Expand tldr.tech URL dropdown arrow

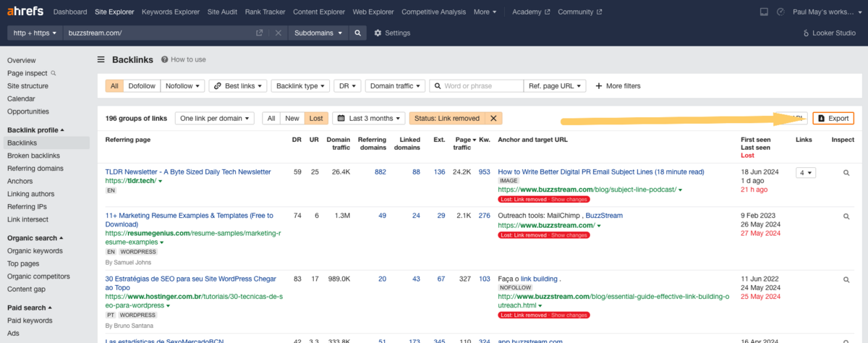click(160, 182)
